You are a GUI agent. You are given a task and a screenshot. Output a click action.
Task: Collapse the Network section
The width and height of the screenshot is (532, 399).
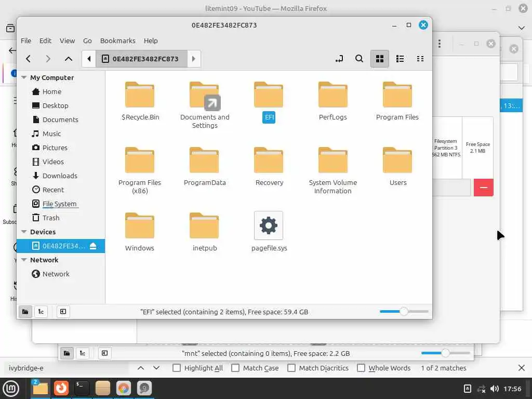coord(24,260)
